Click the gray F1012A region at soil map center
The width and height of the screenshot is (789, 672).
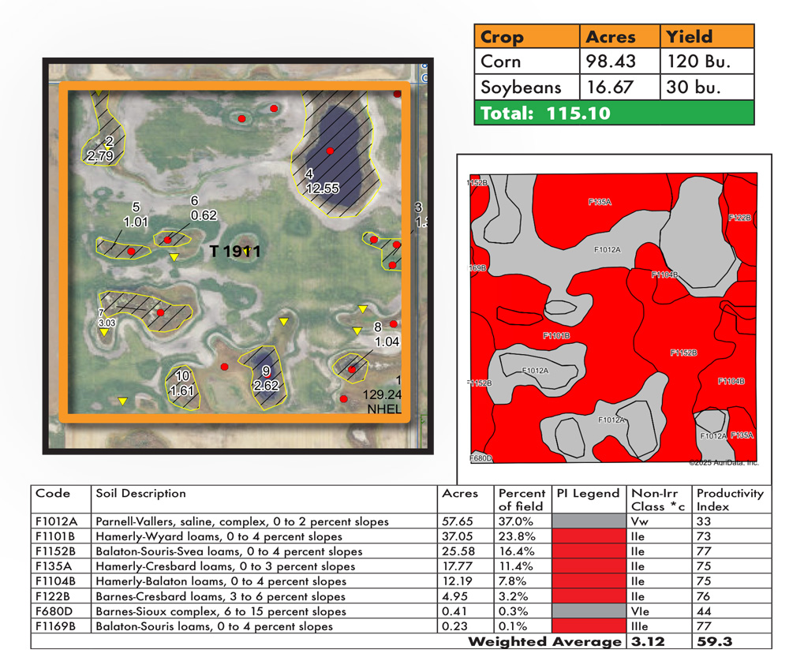608,248
